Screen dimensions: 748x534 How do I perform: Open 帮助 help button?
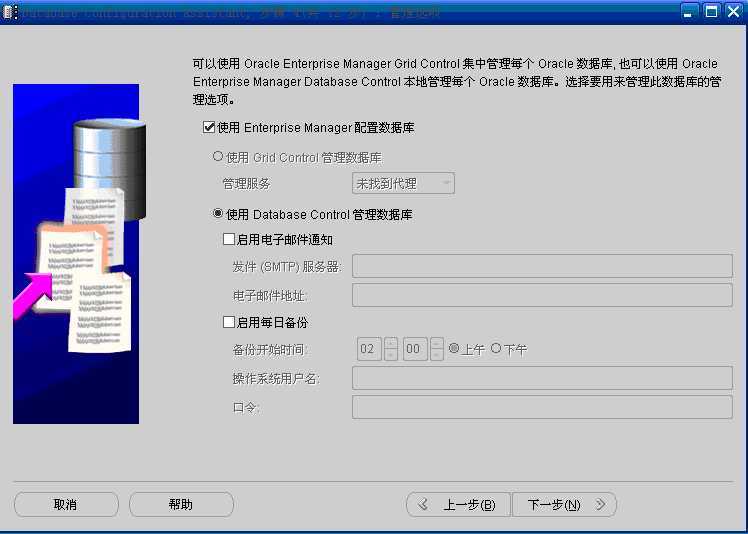pyautogui.click(x=181, y=504)
